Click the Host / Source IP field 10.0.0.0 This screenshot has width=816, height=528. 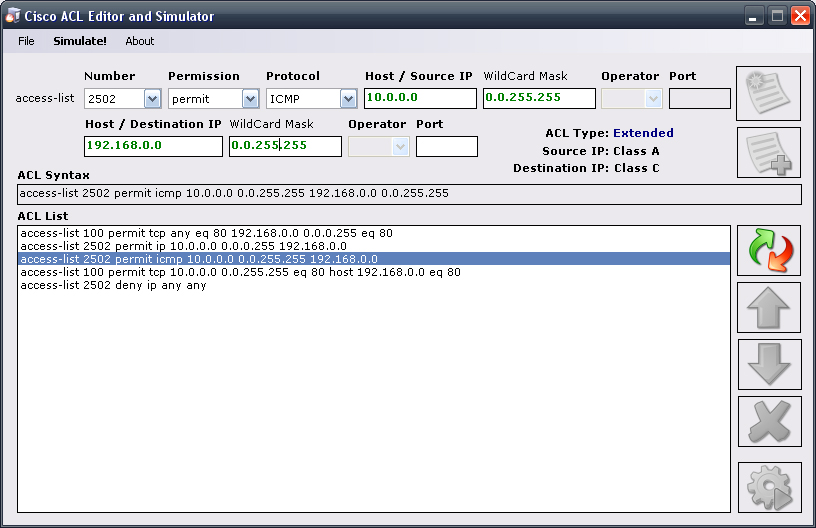[x=420, y=98]
